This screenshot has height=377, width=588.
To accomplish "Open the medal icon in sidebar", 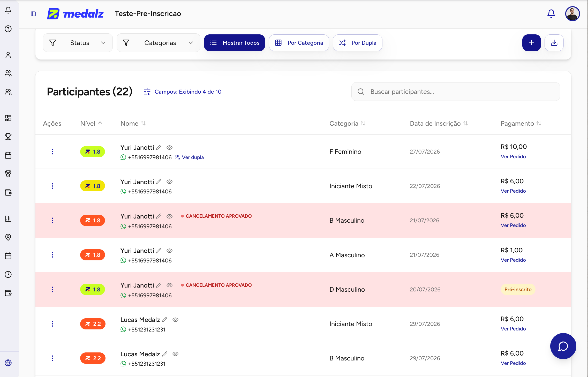I will (x=8, y=174).
